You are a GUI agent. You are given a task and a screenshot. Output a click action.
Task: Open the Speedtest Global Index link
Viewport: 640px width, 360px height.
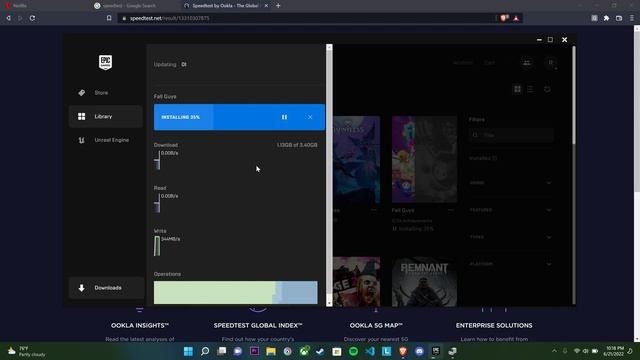pyautogui.click(x=258, y=325)
